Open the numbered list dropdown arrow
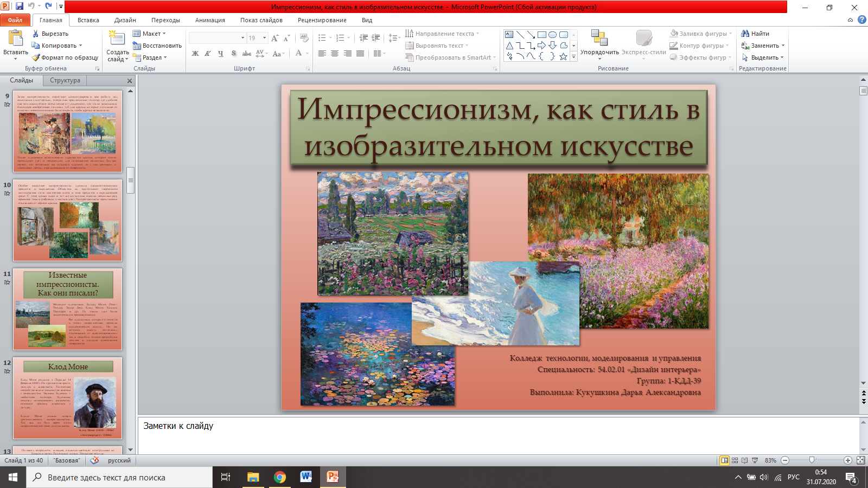868x488 pixels. click(x=348, y=38)
